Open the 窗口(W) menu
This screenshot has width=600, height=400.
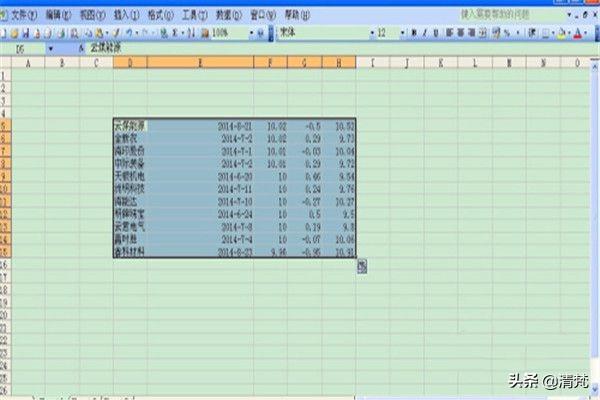tap(263, 15)
